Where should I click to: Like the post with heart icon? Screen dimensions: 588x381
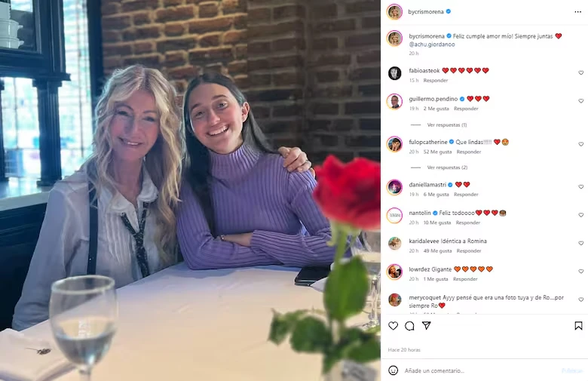pyautogui.click(x=393, y=326)
